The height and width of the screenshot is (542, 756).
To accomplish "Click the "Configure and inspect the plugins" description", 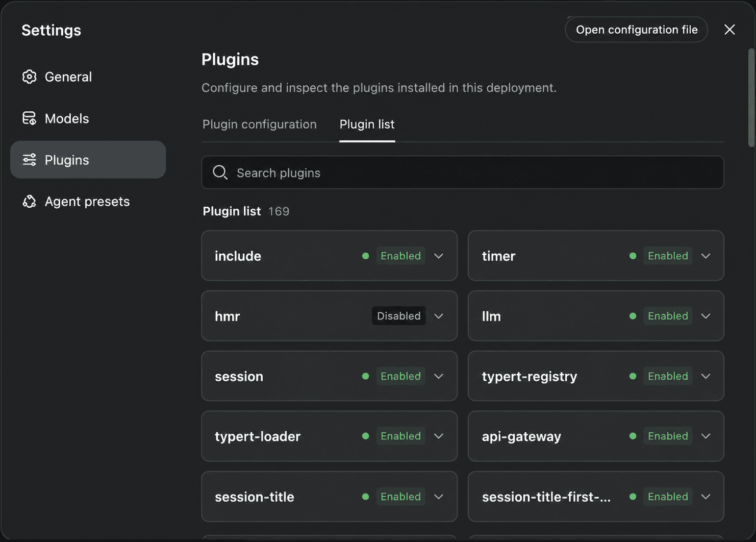I will coord(379,88).
